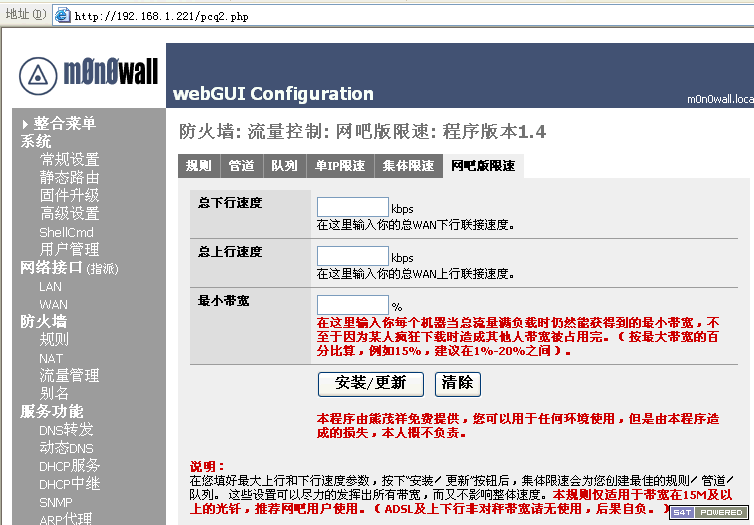This screenshot has height=525, width=754.
Task: Click the 清除 button
Action: coord(458,384)
